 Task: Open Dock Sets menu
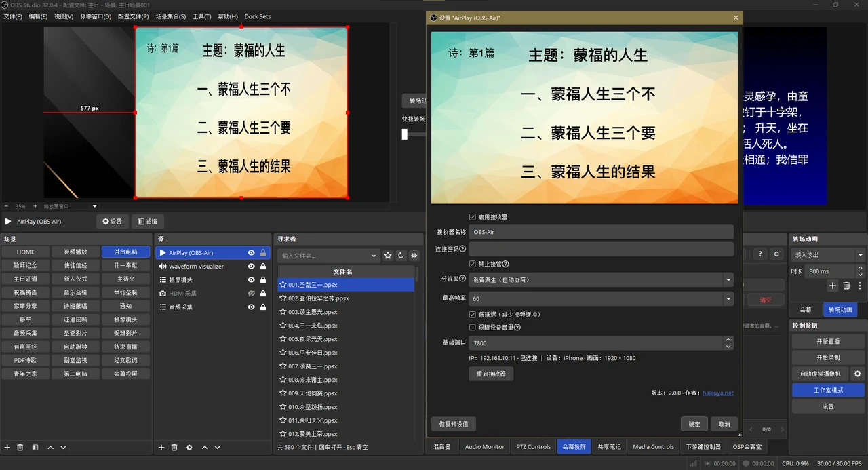pos(257,16)
